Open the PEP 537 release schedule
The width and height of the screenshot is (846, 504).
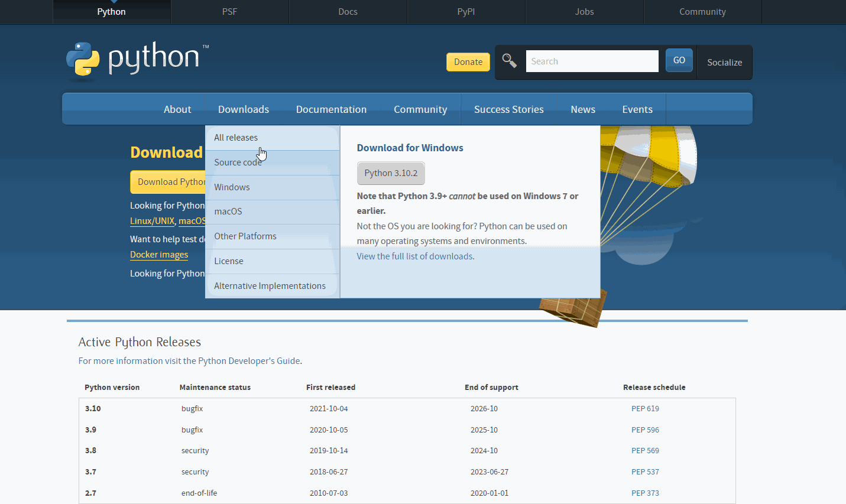645,472
